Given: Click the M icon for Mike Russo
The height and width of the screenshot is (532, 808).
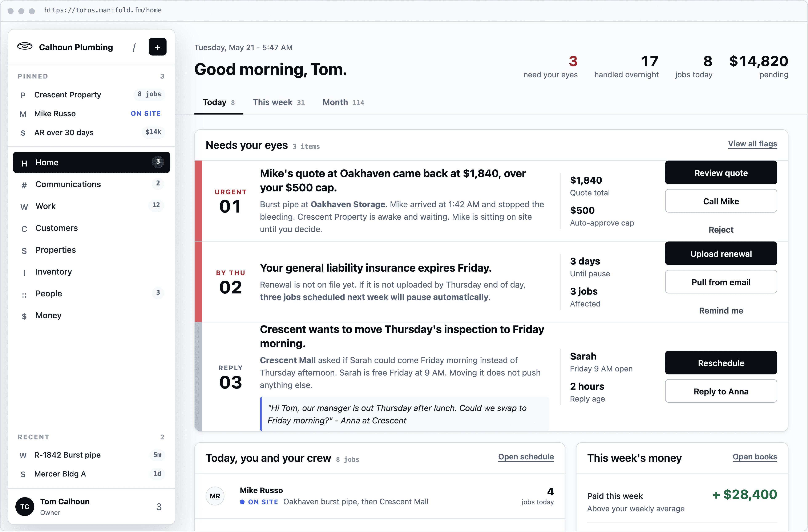Looking at the screenshot, I should (x=23, y=114).
